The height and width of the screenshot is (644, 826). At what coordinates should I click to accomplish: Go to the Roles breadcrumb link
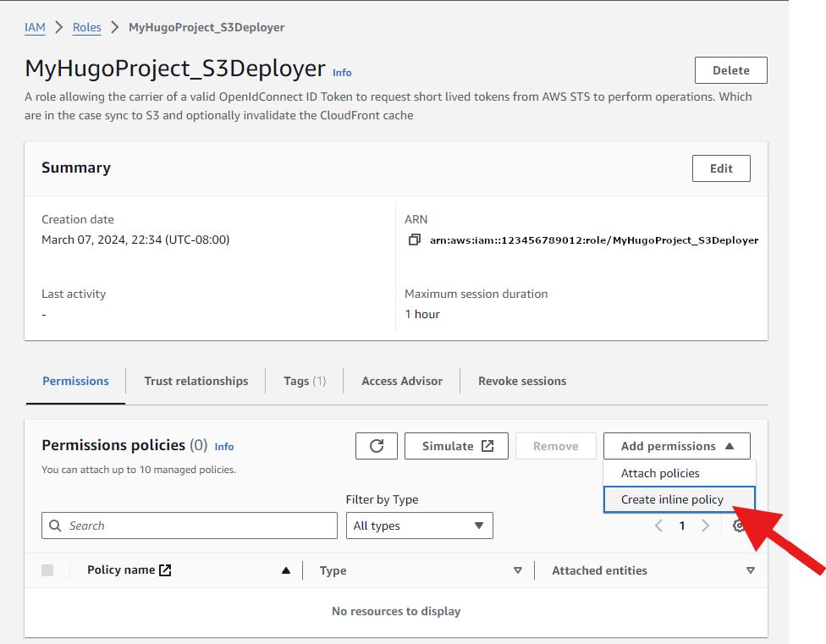(87, 27)
